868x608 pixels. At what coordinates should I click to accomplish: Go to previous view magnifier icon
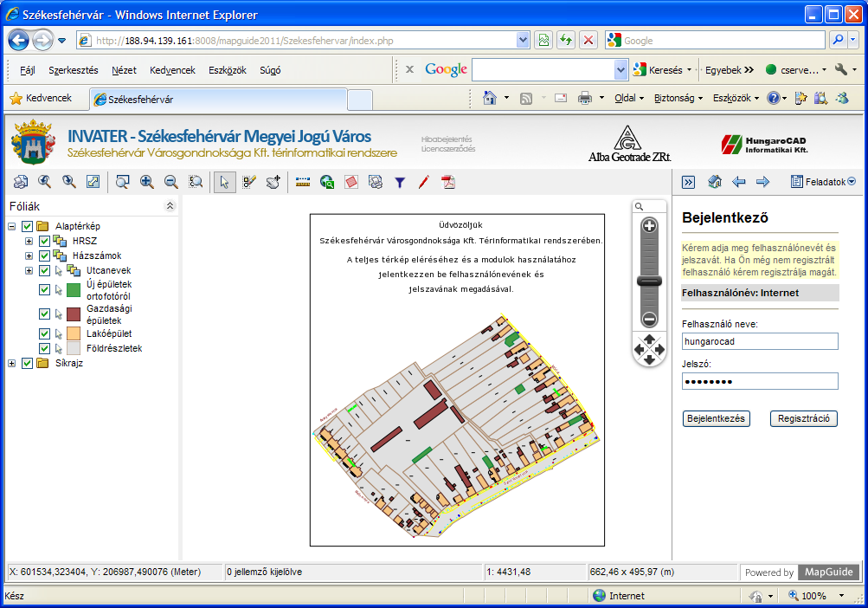[45, 182]
